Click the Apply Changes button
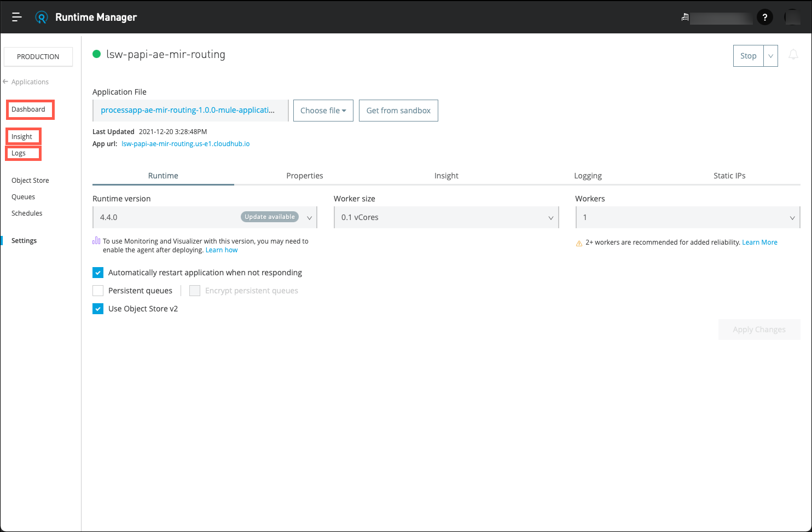Viewport: 812px width, 532px height. (759, 329)
